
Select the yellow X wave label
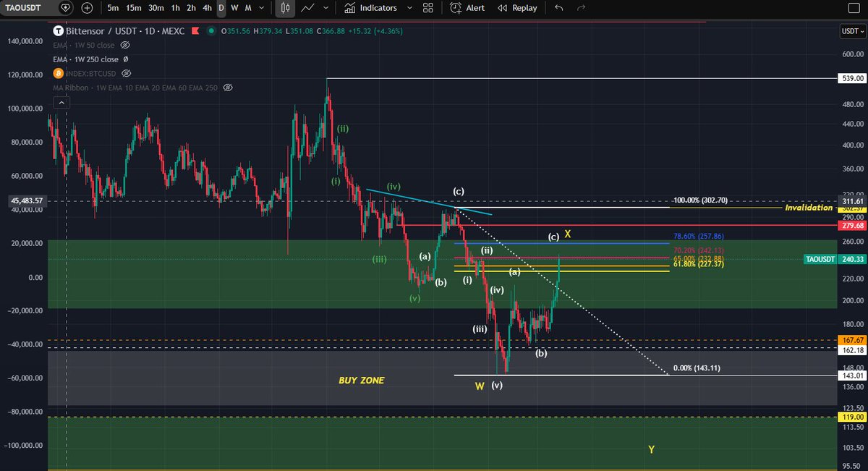pyautogui.click(x=568, y=234)
